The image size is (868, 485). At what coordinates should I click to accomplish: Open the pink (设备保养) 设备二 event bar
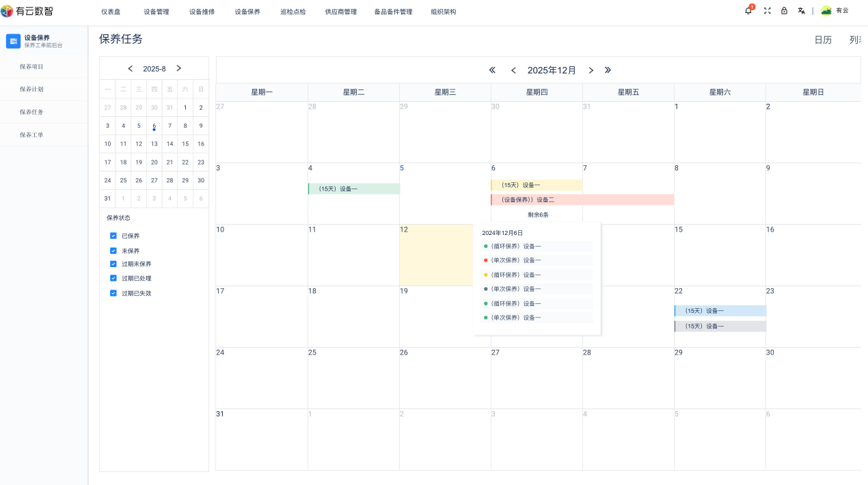[x=582, y=199]
